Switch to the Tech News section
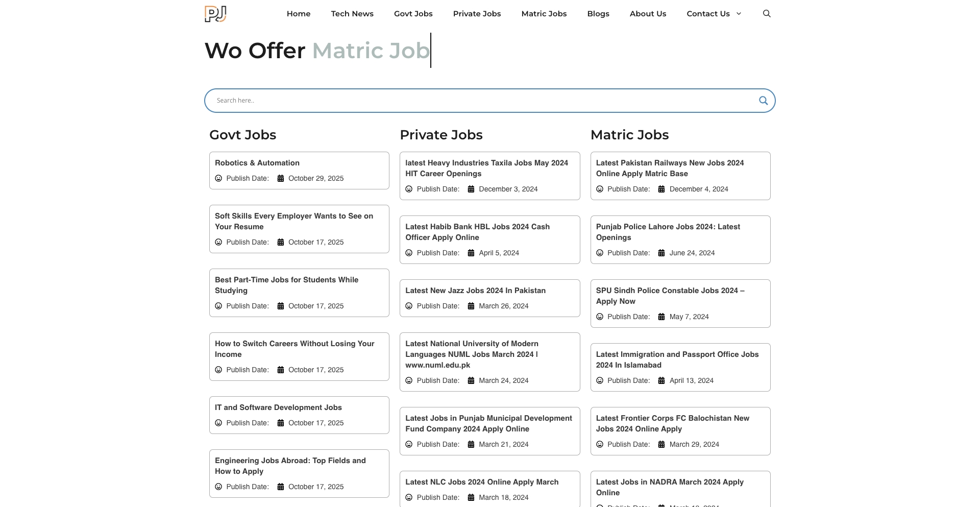Screen dimensions: 980x507 [x=352, y=14]
